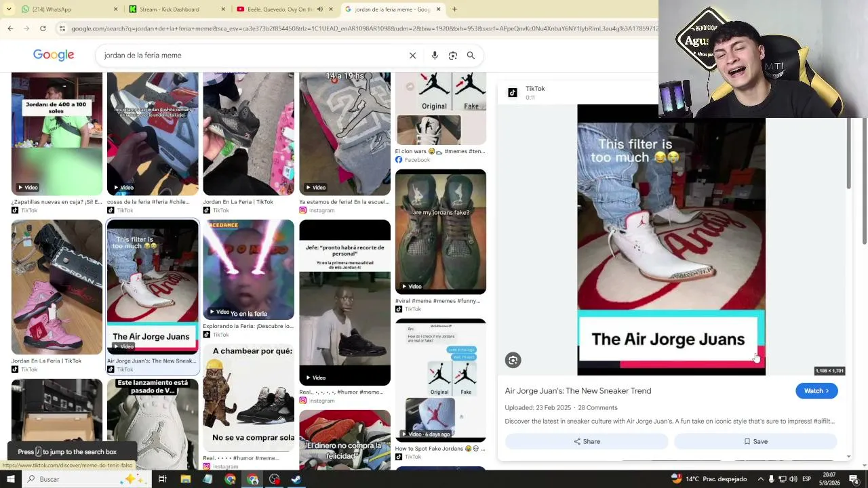868x488 pixels.
Task: Go to Google home via the logo
Action: pyautogui.click(x=54, y=55)
